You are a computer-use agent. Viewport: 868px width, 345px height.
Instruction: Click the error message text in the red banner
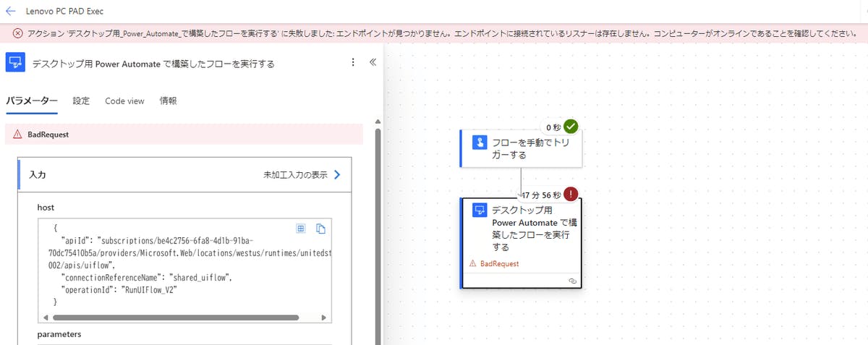(x=442, y=34)
